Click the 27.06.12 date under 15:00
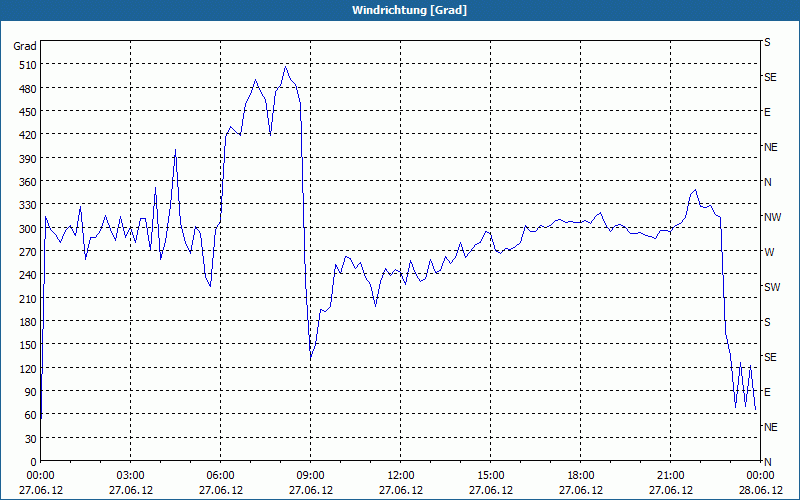This screenshot has width=800, height=500. pyautogui.click(x=491, y=490)
